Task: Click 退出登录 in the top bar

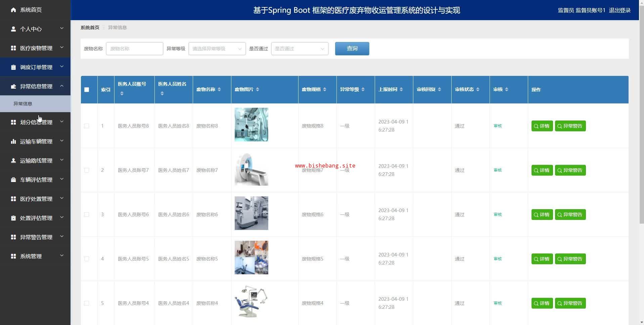Action: [619, 10]
